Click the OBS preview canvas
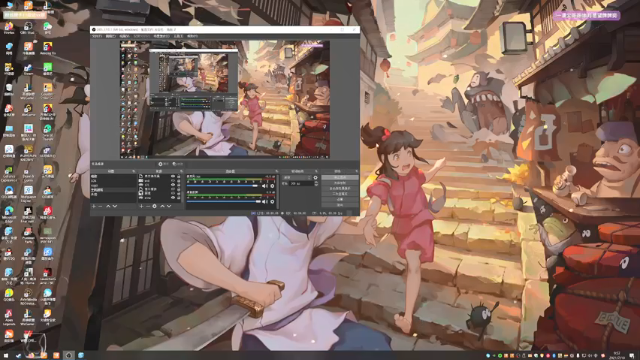 point(225,99)
